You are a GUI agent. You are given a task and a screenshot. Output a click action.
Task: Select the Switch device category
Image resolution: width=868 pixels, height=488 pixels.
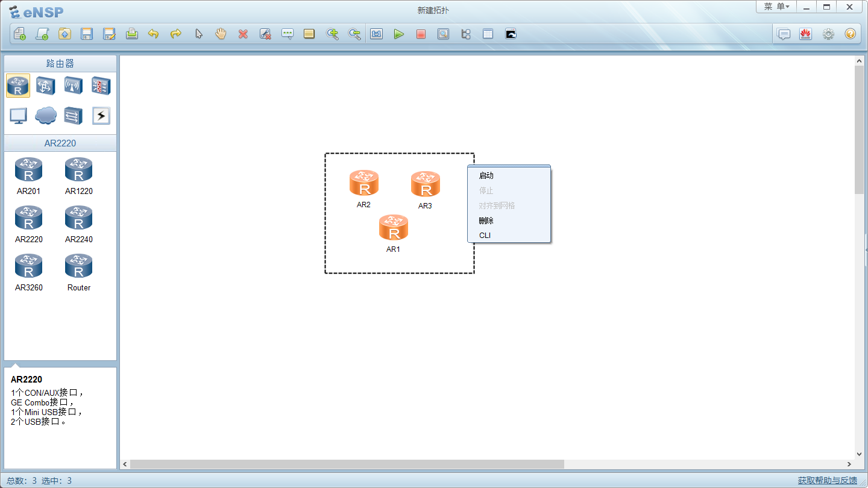[x=46, y=86]
